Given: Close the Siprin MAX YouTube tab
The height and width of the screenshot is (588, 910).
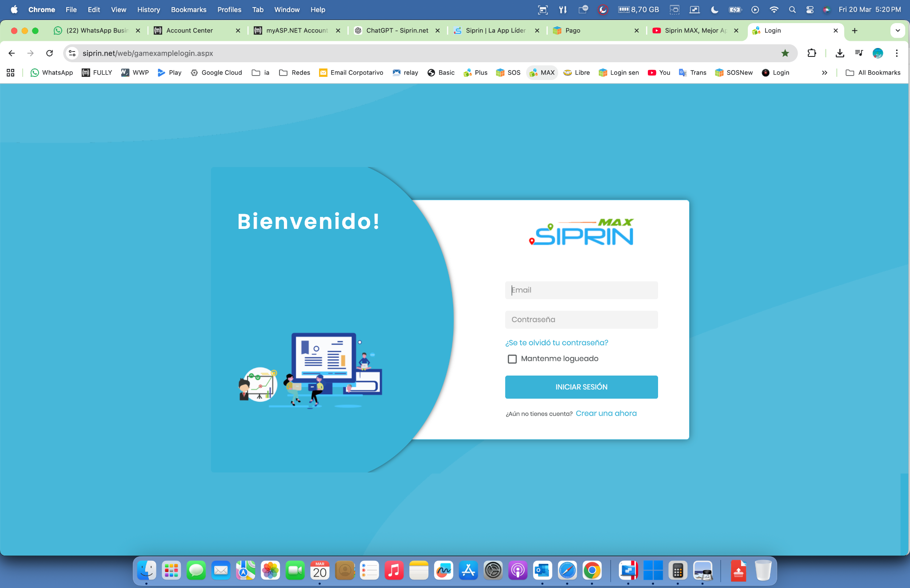Looking at the screenshot, I should (x=736, y=31).
